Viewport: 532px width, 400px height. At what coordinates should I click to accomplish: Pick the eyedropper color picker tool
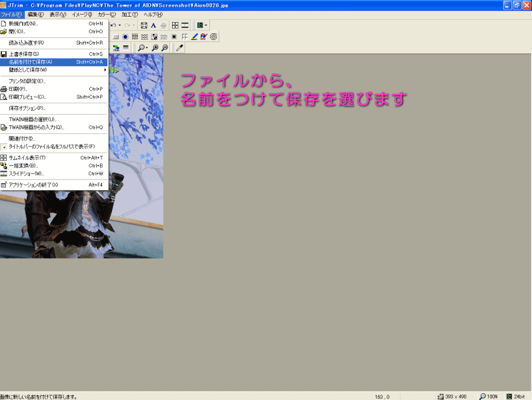[179, 48]
